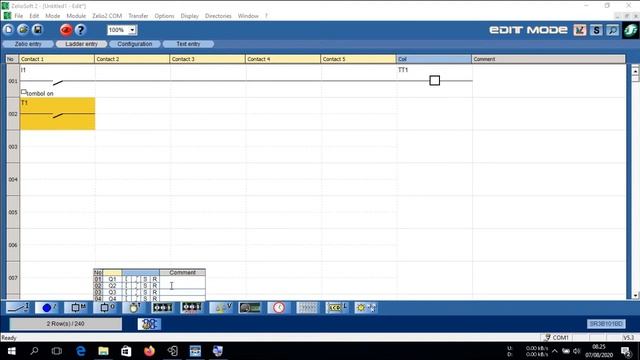Screen dimensions: 640x360
Task: Switch to Configuration tab
Action: tap(135, 44)
